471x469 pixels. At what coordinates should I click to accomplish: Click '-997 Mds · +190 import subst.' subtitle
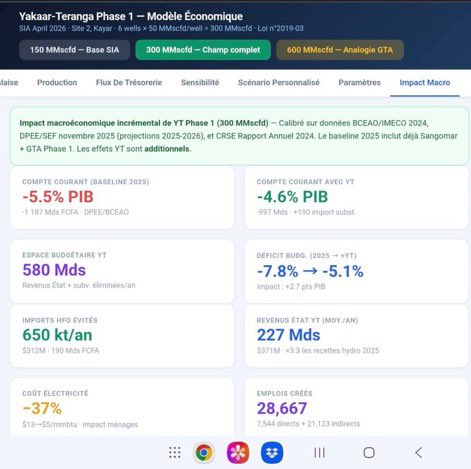(306, 212)
